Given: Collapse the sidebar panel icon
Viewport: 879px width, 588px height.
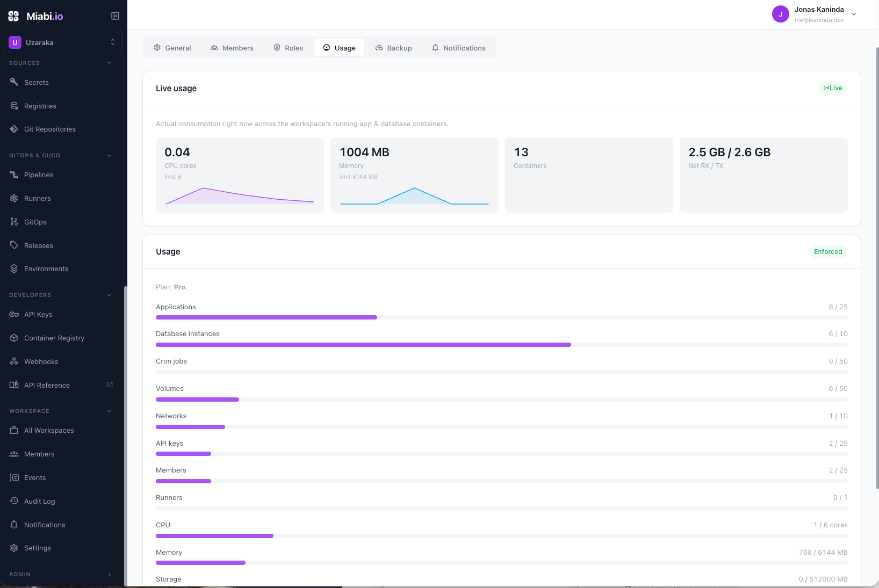Looking at the screenshot, I should (x=115, y=16).
